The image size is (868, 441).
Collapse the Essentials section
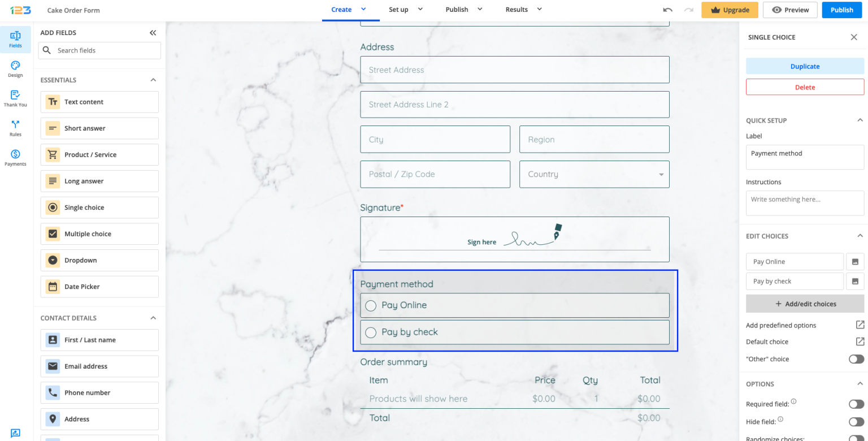tap(153, 80)
